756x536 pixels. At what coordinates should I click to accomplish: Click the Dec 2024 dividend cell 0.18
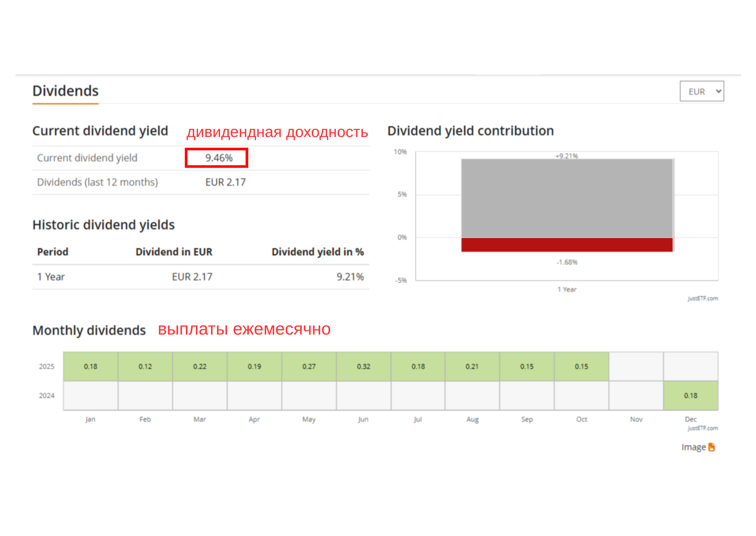point(691,396)
